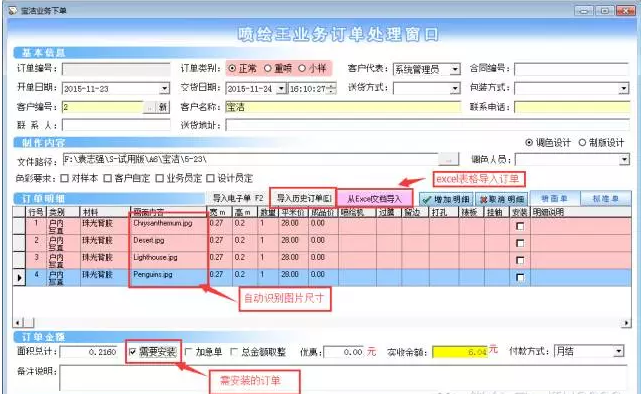
Task: Click into the 送货地址 input field
Action: (427, 125)
